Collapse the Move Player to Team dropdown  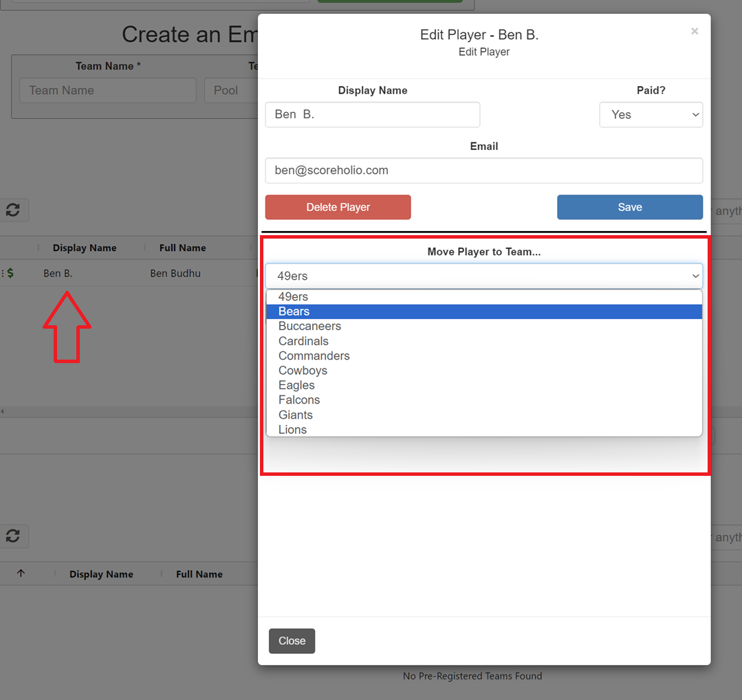[x=483, y=276]
